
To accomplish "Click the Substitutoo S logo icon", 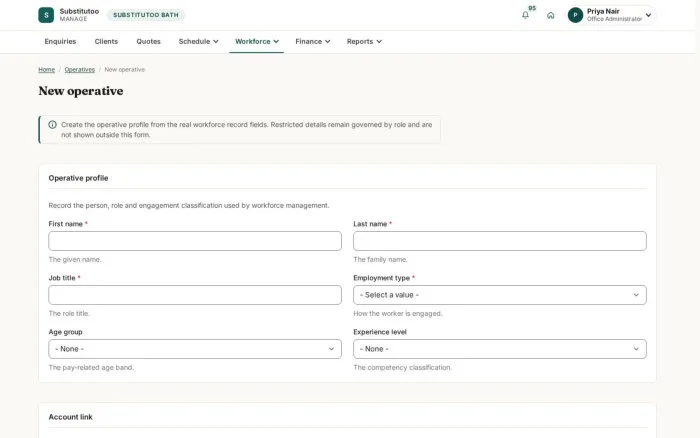I will click(46, 15).
